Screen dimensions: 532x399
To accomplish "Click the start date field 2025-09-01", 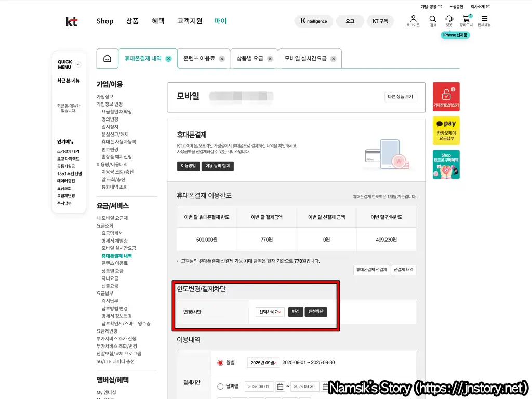I will coord(259,387).
